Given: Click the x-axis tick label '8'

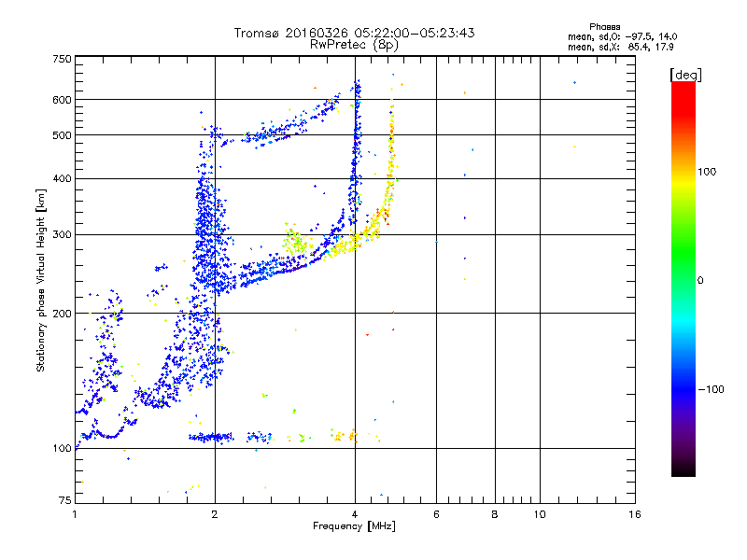Looking at the screenshot, I should point(495,514).
